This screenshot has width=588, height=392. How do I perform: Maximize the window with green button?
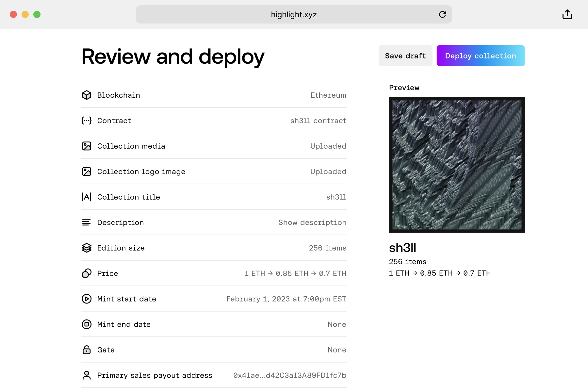click(x=37, y=14)
